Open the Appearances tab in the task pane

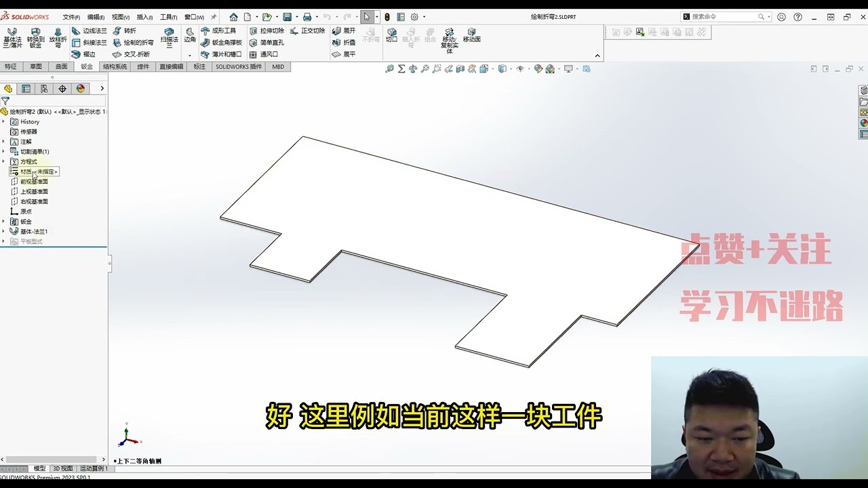click(x=863, y=123)
